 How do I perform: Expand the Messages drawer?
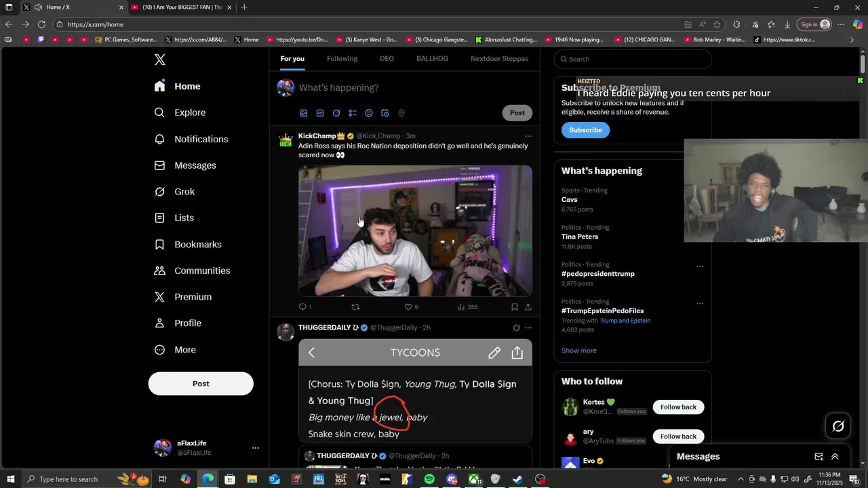pos(835,457)
